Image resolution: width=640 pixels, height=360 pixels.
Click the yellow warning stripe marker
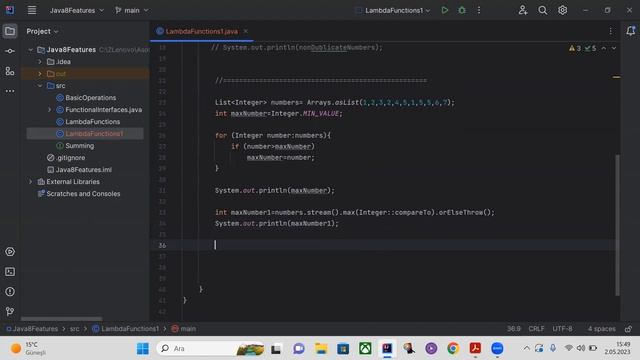(x=616, y=77)
